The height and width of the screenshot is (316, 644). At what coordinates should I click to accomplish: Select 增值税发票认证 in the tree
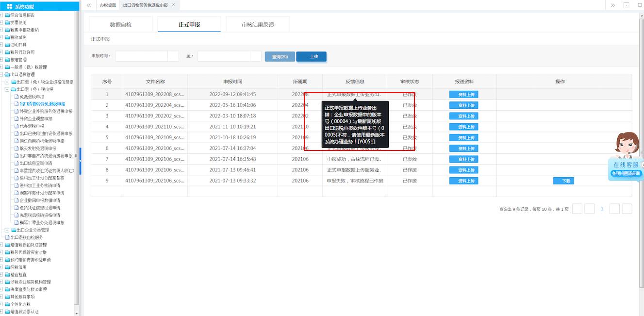coord(24,312)
